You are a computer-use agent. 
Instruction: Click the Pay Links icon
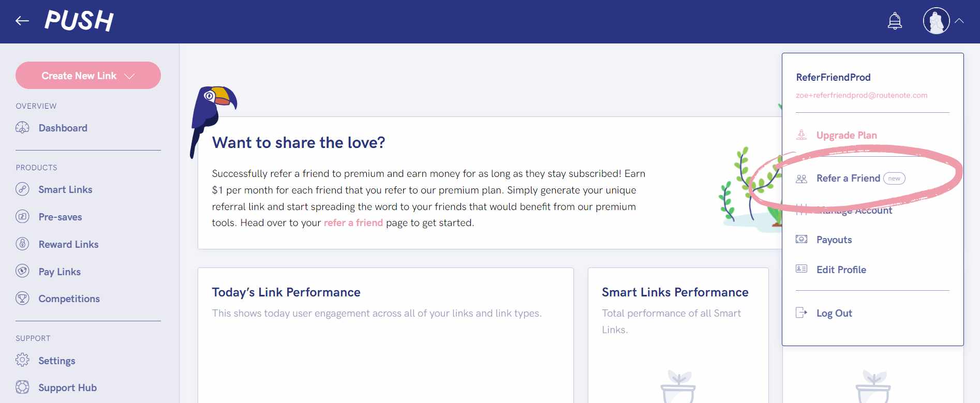click(x=23, y=272)
